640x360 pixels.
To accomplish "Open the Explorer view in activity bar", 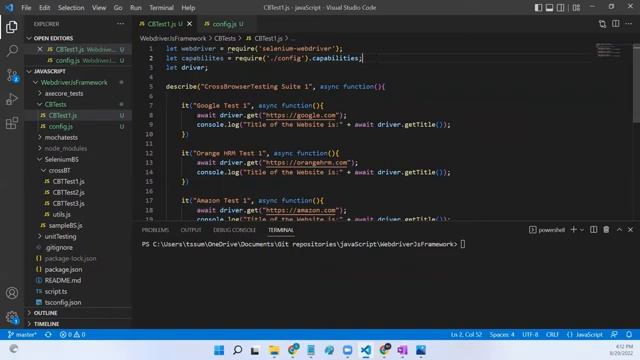I will point(12,27).
